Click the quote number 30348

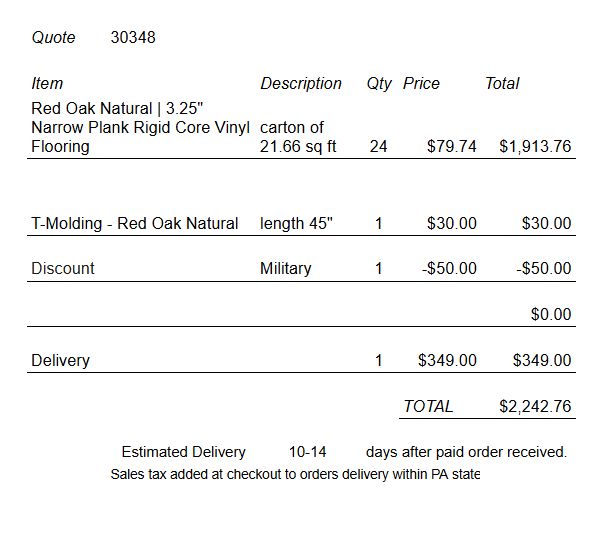(x=133, y=37)
